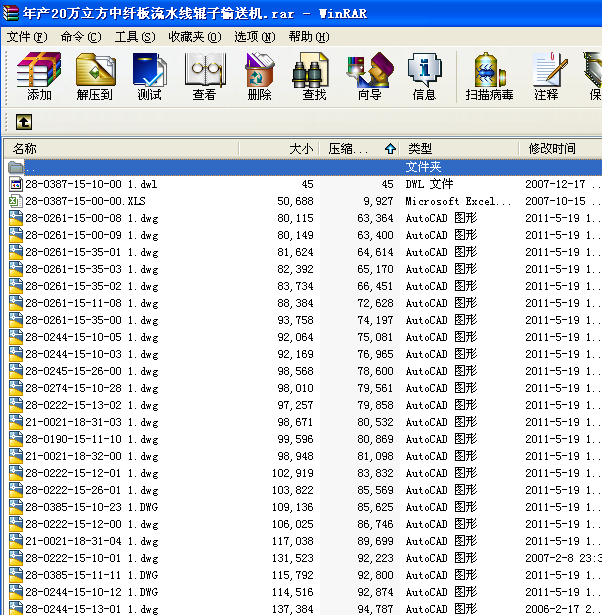Click drawing icon of 28-0385-15-10-23 1.DWG

pyautogui.click(x=16, y=507)
